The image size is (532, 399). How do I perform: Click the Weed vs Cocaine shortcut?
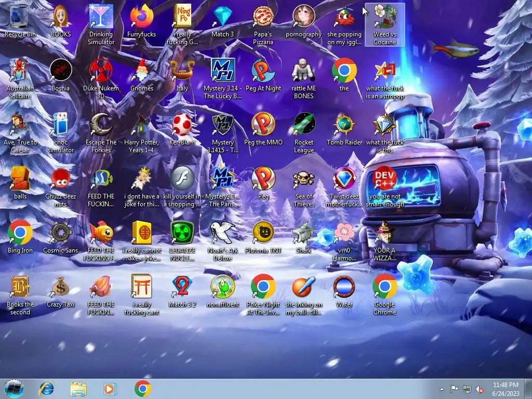385,24
